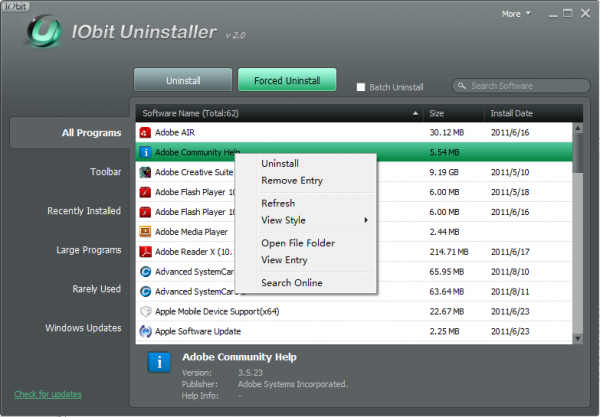600x417 pixels.
Task: Click the Adobe Reader X icon
Action: [x=145, y=252]
